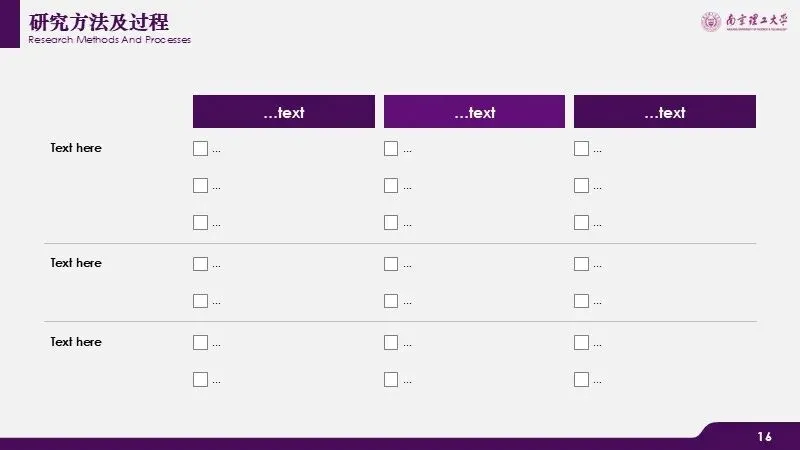Select the subtitle Research Methods And Processes
Image resolution: width=800 pixels, height=450 pixels.
[109, 40]
